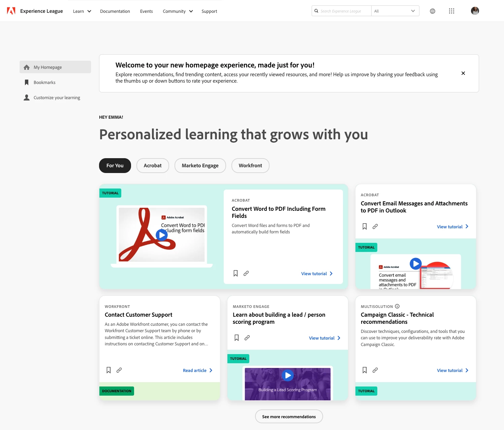Click Read article for Contact Customer Support
504x430 pixels.
tap(198, 370)
